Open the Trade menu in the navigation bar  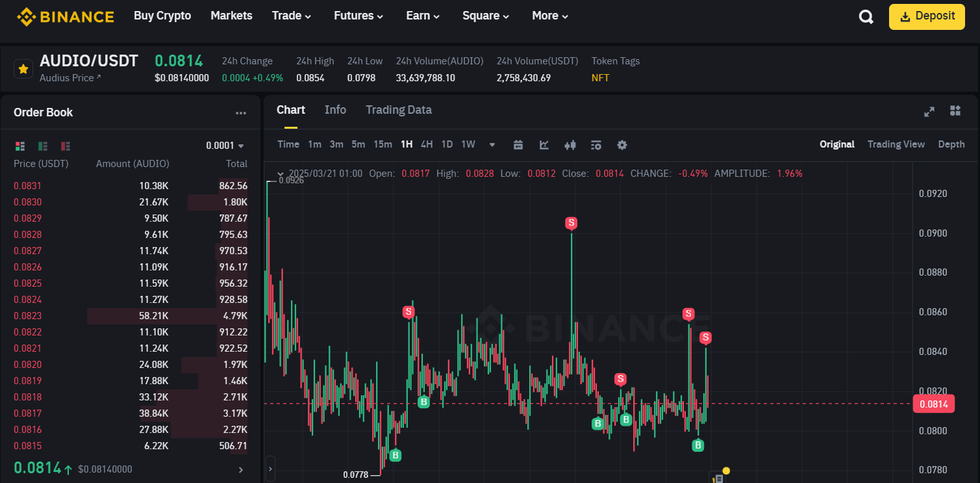[291, 16]
